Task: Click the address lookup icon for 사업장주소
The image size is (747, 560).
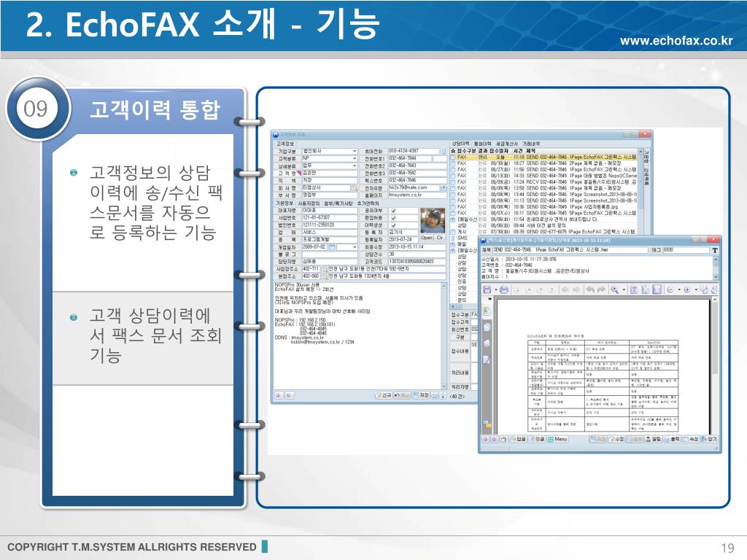Action: [325, 270]
